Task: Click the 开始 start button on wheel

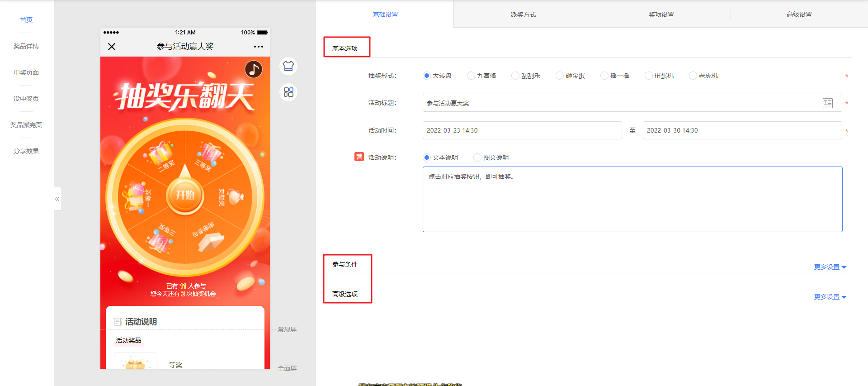Action: point(185,195)
